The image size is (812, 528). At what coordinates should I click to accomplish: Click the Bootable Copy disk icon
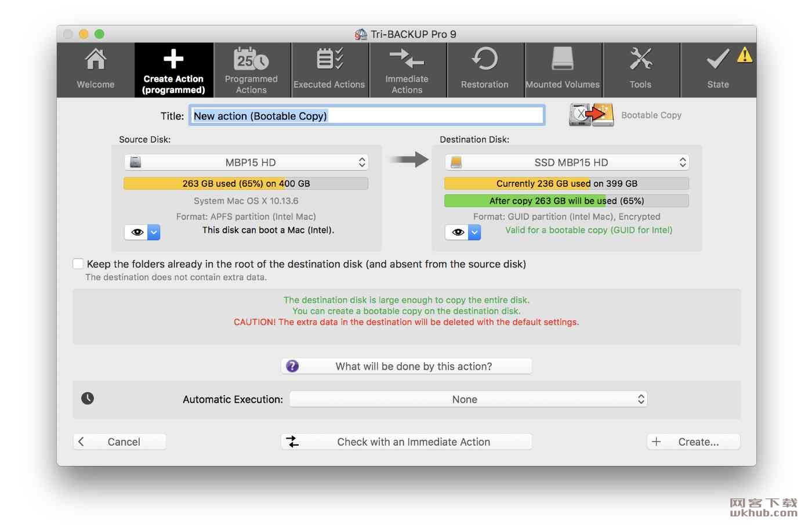pyautogui.click(x=592, y=115)
